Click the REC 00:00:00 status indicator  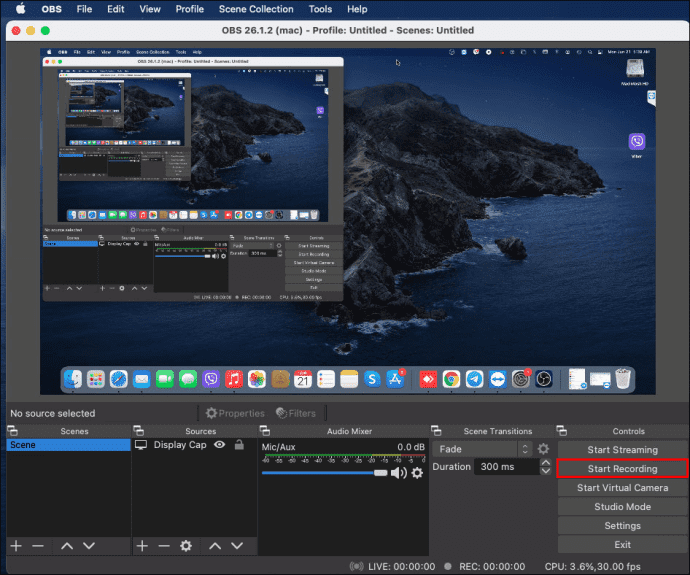485,566
